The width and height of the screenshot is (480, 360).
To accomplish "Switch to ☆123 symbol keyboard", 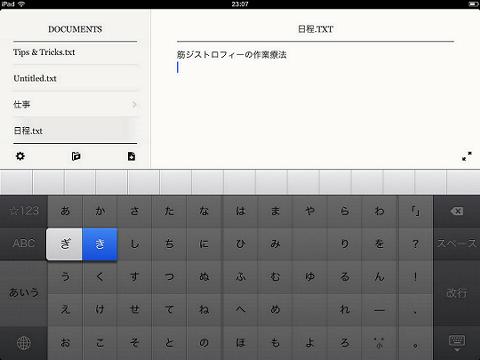I will pos(24,211).
